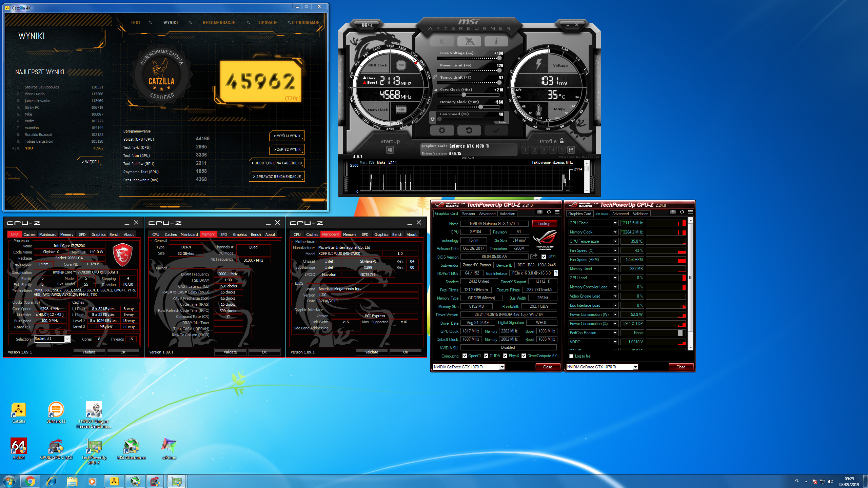Open Google Chrome from the taskbar
This screenshot has width=868, height=488.
[30, 481]
